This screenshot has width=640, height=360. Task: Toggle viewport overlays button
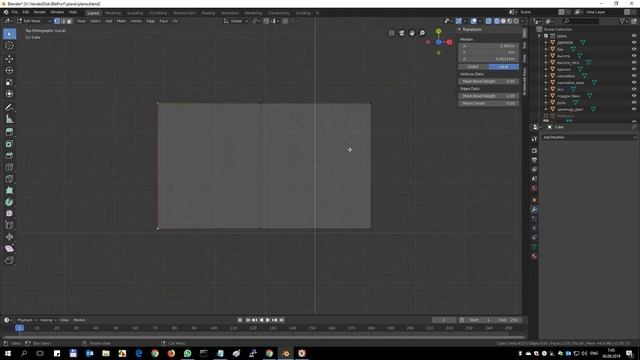tap(473, 21)
